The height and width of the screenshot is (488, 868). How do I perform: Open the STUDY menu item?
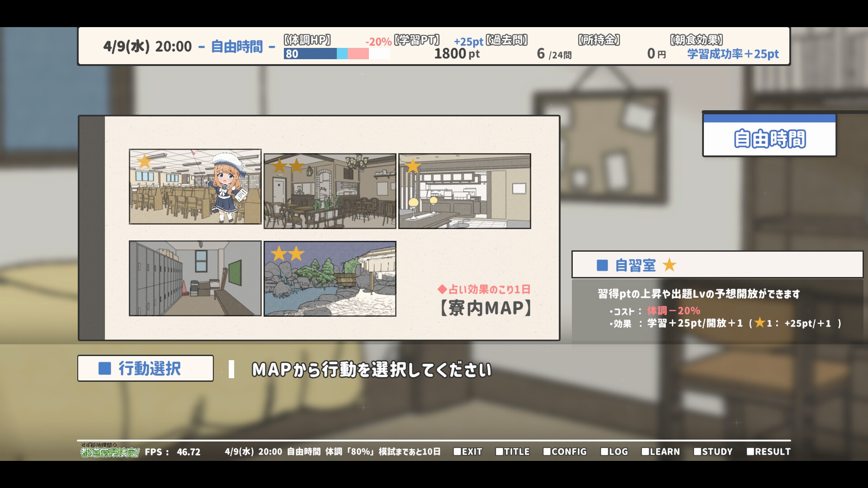click(x=713, y=451)
